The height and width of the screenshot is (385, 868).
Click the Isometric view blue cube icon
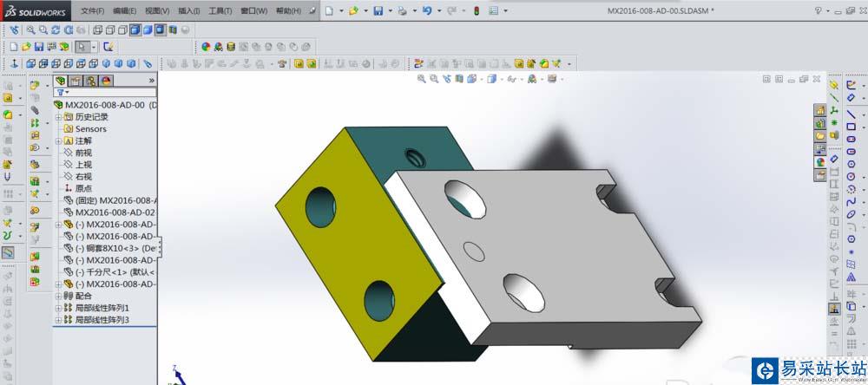105,63
